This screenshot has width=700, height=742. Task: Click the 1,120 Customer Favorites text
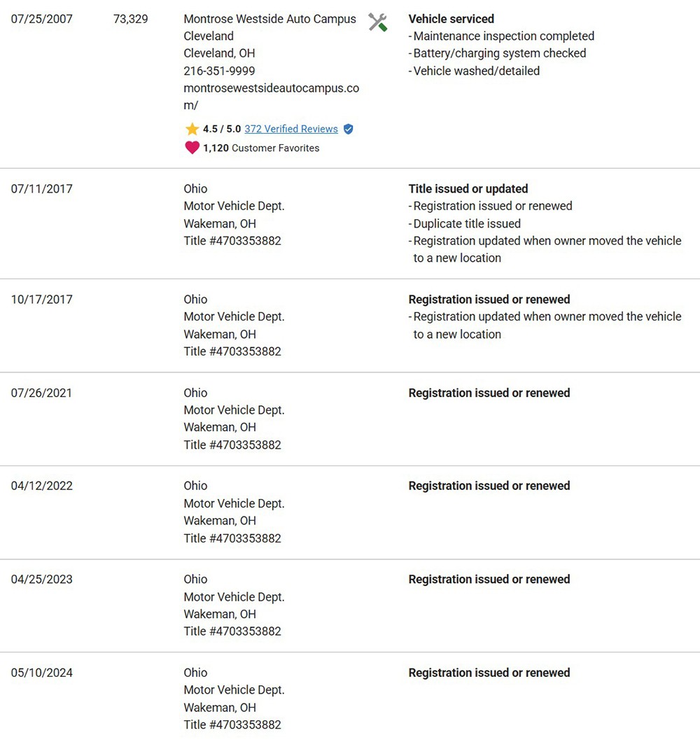pyautogui.click(x=261, y=148)
